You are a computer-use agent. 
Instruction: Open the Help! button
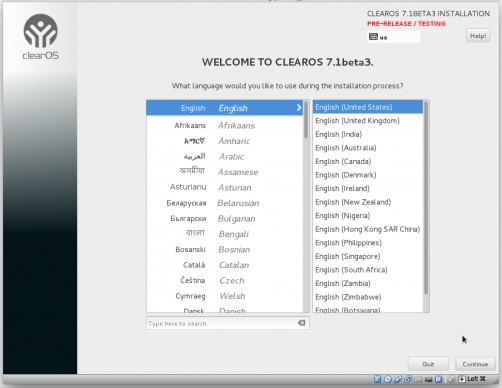[478, 36]
